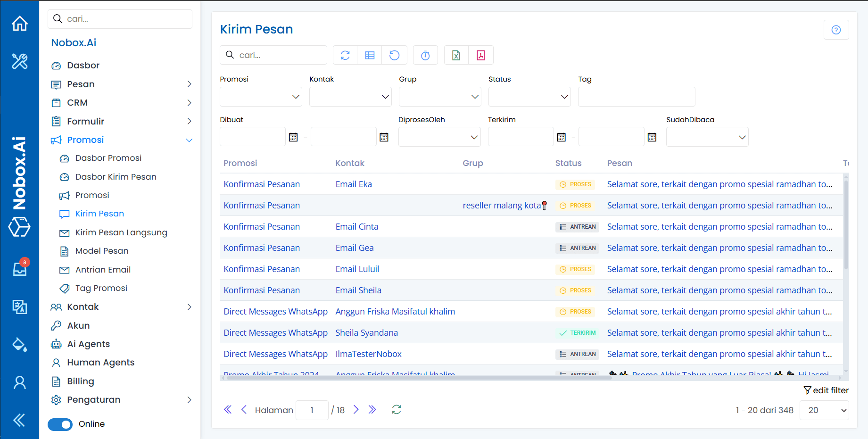Open Dasbor Promosi in the sidebar
The width and height of the screenshot is (868, 439).
click(x=108, y=158)
